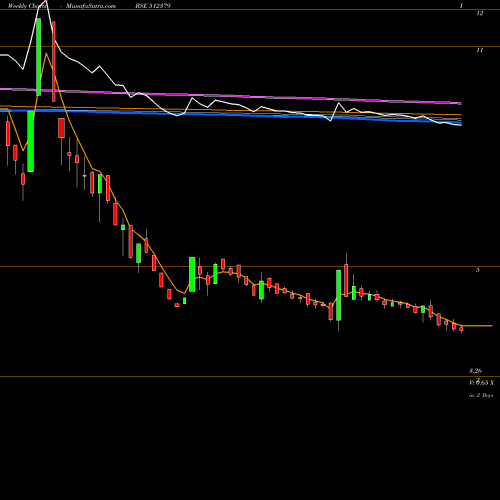Click the '11' price axis label
Image resolution: width=500 pixels, height=500 pixels.
pos(479,50)
